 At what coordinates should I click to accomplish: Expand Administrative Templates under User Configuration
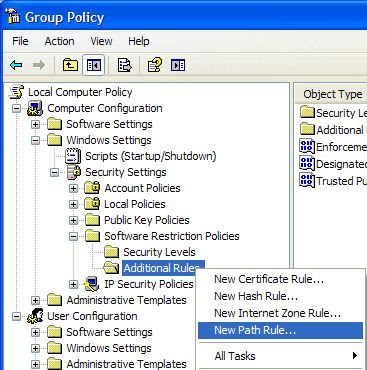[x=35, y=364]
